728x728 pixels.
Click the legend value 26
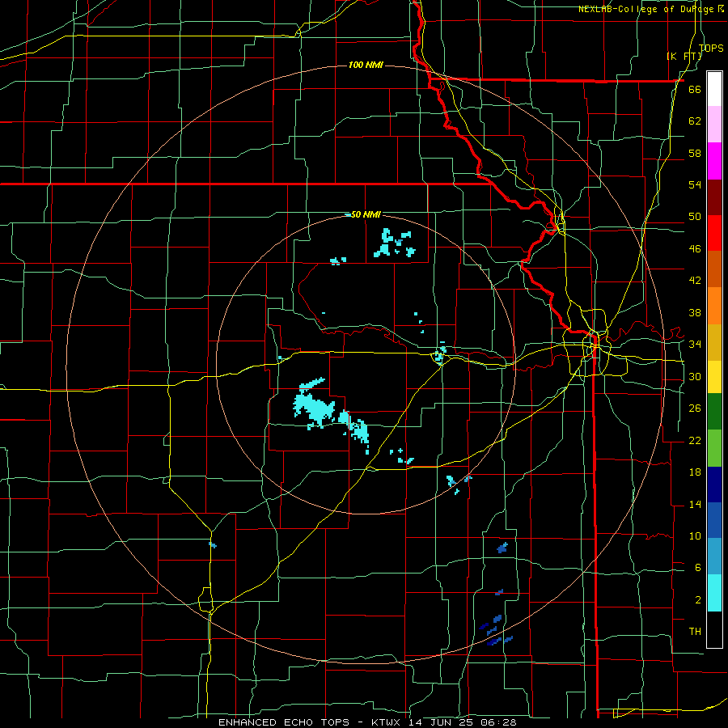click(695, 408)
